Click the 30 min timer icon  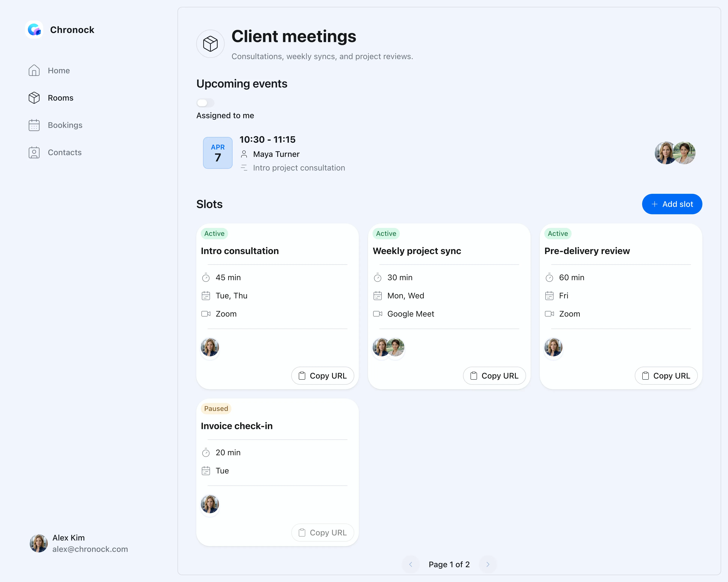[x=377, y=278]
